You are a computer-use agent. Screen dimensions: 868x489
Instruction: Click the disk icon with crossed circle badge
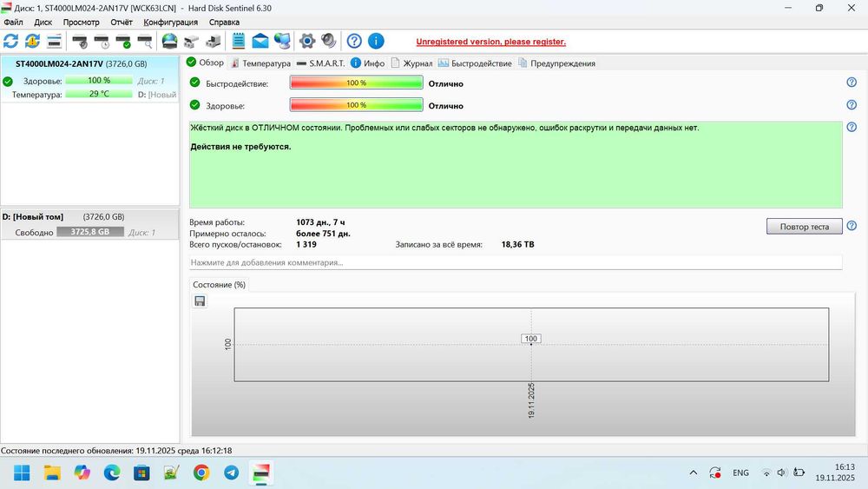[80, 41]
